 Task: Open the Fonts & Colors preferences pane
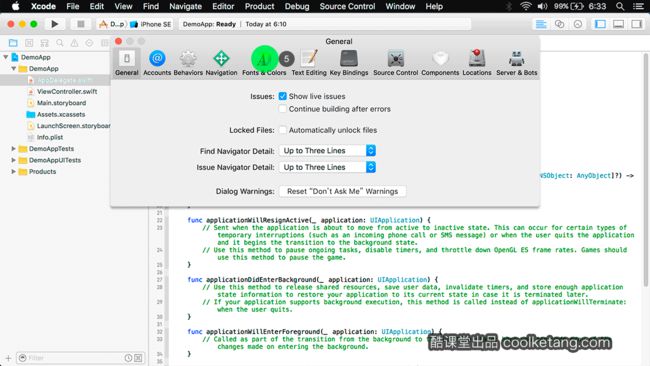[x=264, y=63]
